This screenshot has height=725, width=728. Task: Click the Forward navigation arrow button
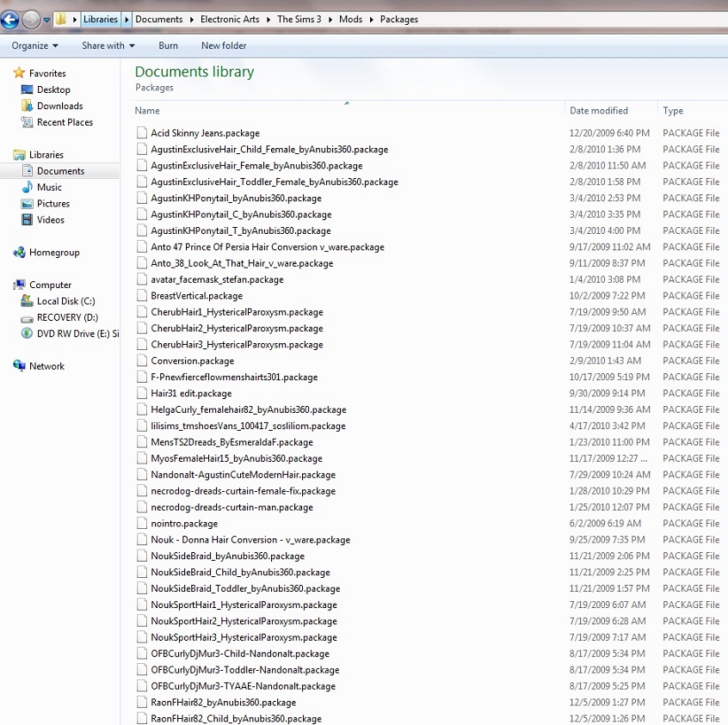[31, 20]
